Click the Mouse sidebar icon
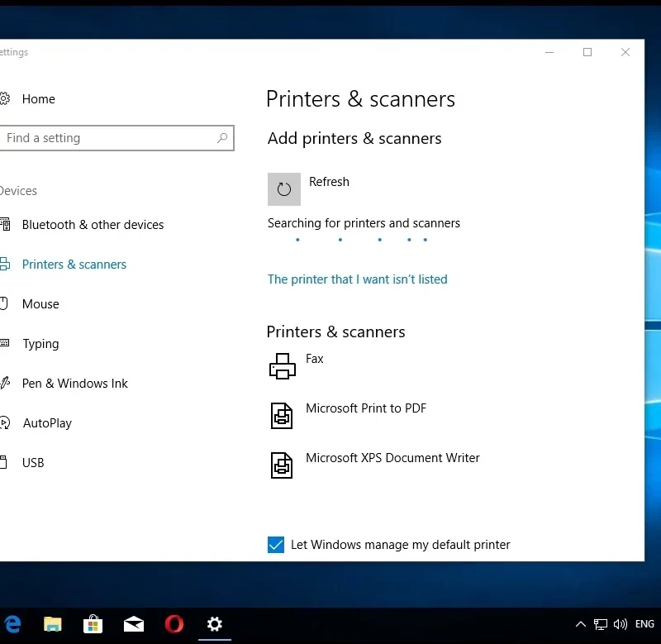Screen dimensions: 661x644 click(x=4, y=303)
